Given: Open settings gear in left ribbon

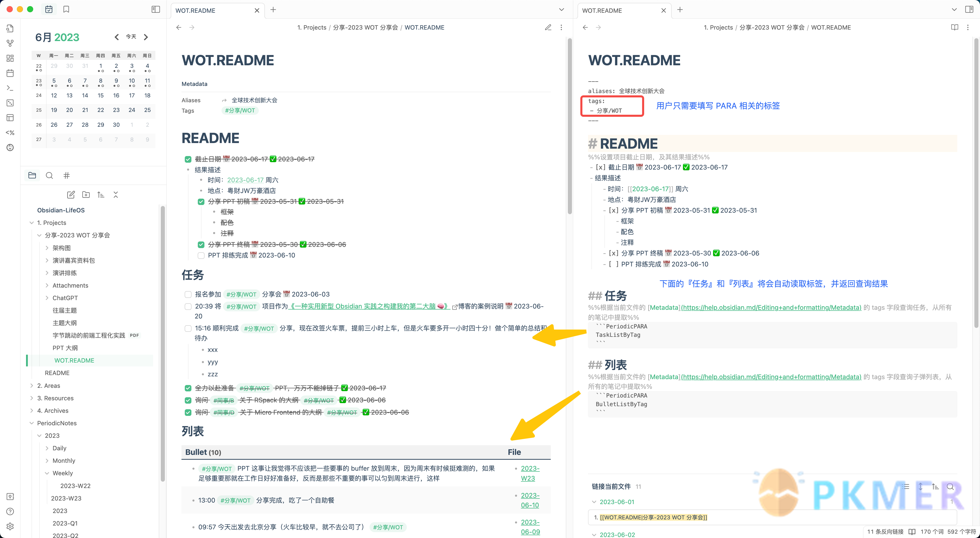Looking at the screenshot, I should 10,526.
